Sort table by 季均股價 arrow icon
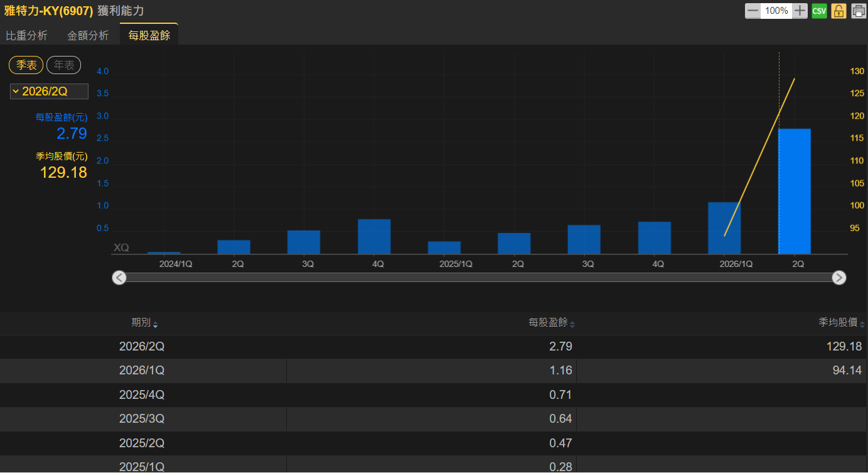The height and width of the screenshot is (473, 868). [862, 324]
